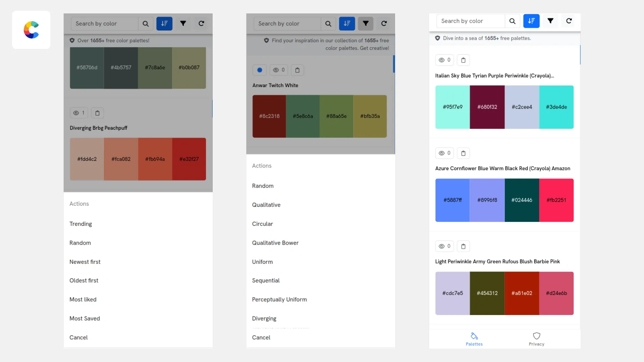Toggle the copy icon for Azure Cornflower palette

click(463, 153)
